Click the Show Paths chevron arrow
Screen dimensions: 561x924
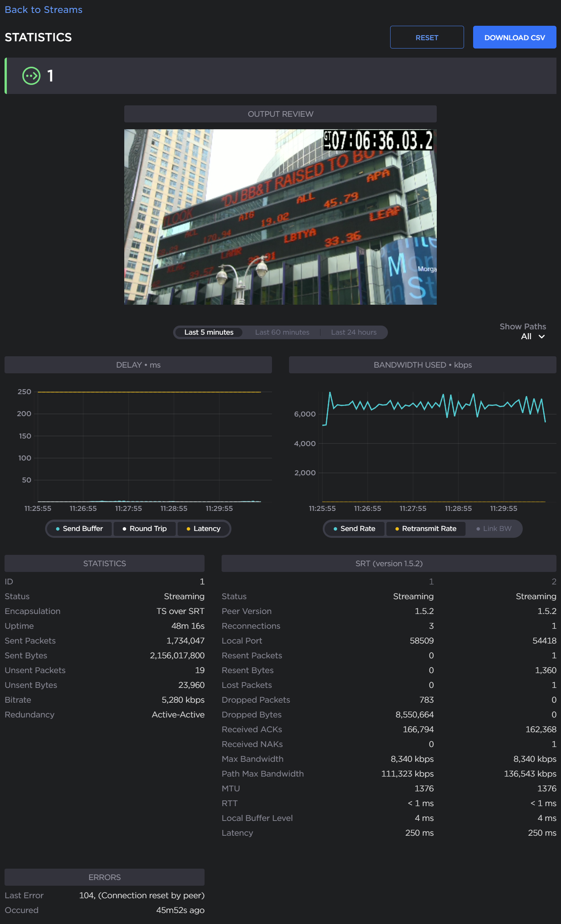542,337
